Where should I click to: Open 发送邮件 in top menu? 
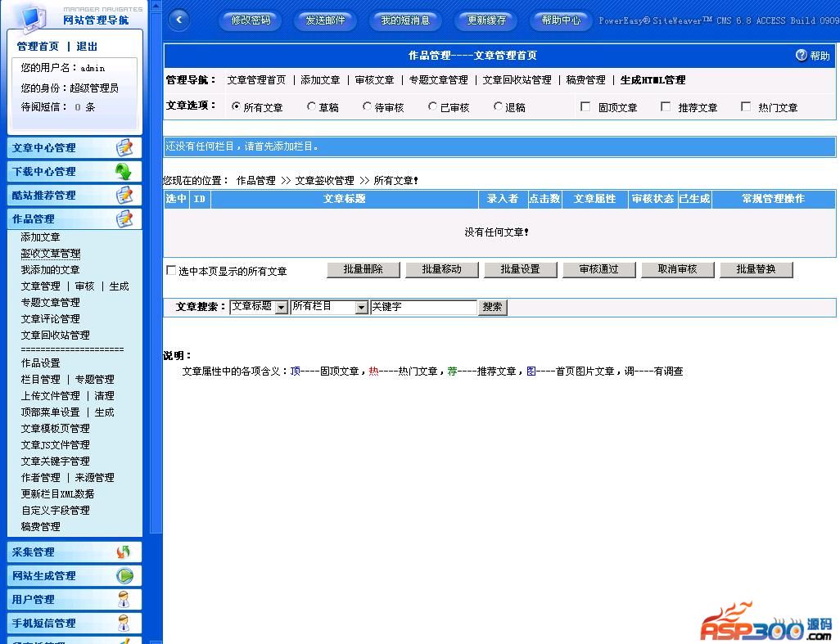coord(325,20)
